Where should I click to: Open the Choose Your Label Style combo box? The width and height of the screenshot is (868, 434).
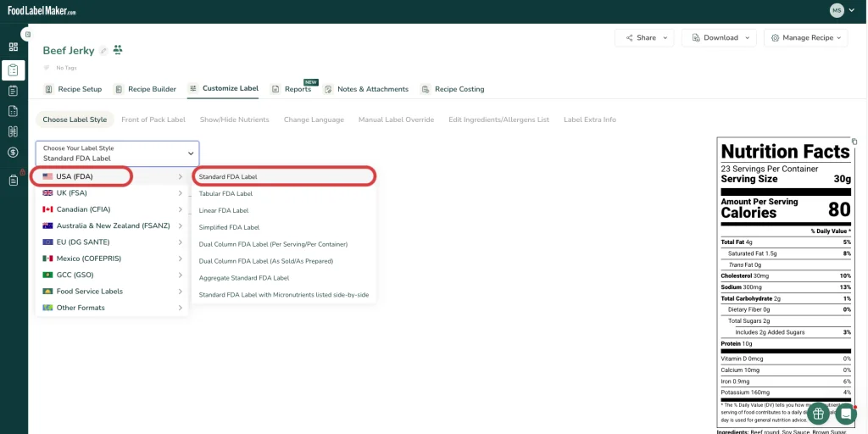117,153
